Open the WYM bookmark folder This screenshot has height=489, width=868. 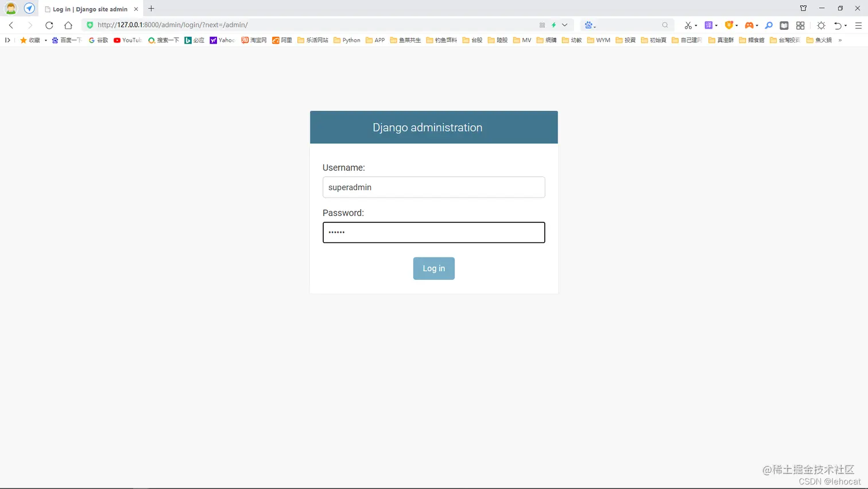(599, 40)
